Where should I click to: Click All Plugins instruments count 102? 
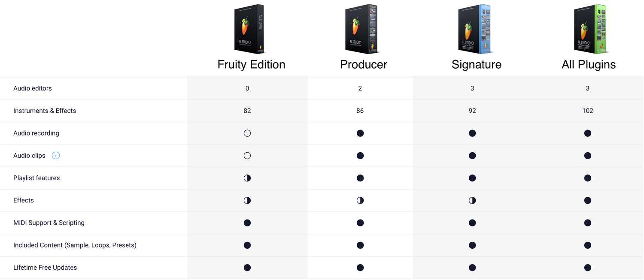588,111
